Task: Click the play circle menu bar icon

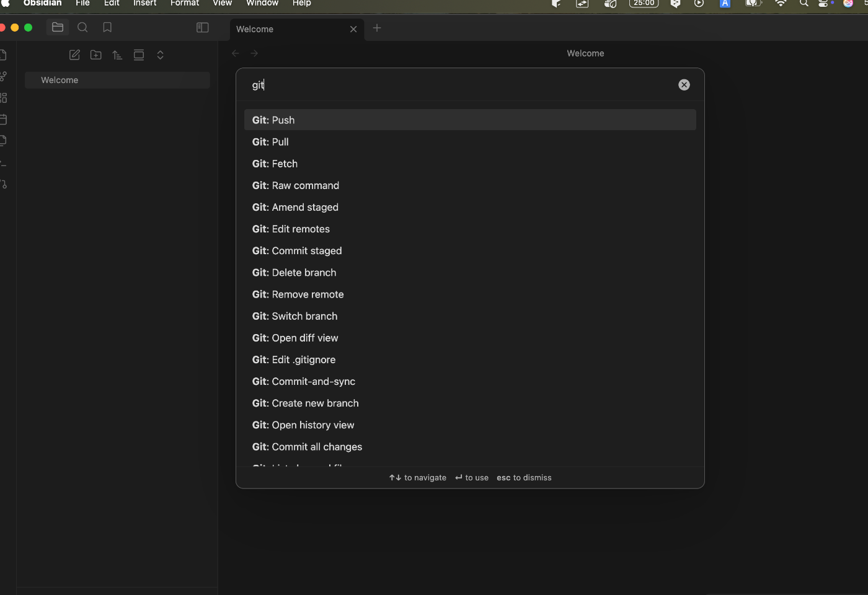Action: point(699,3)
